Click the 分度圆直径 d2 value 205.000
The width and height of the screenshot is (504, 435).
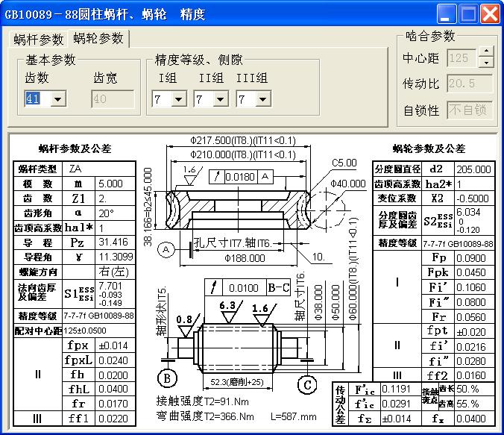[x=473, y=169]
